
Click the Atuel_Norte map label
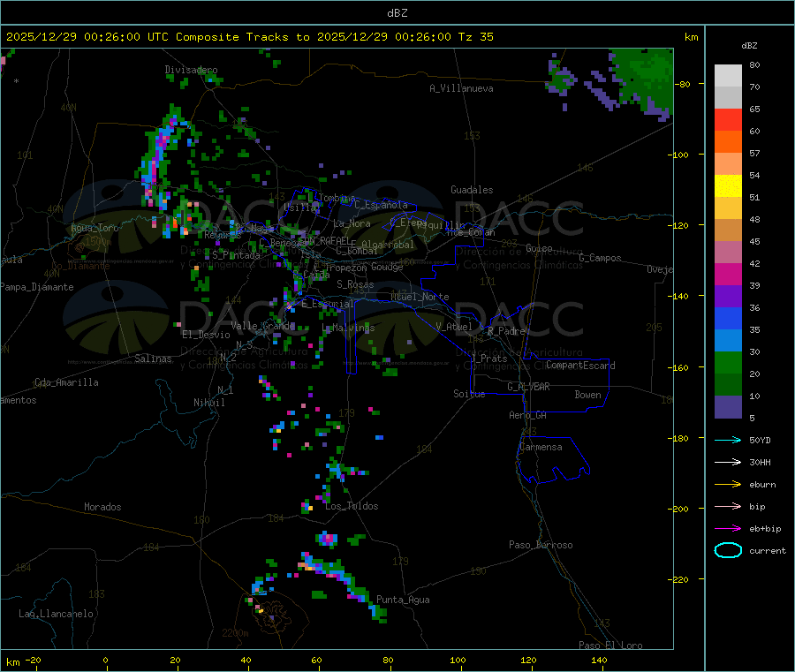(420, 297)
